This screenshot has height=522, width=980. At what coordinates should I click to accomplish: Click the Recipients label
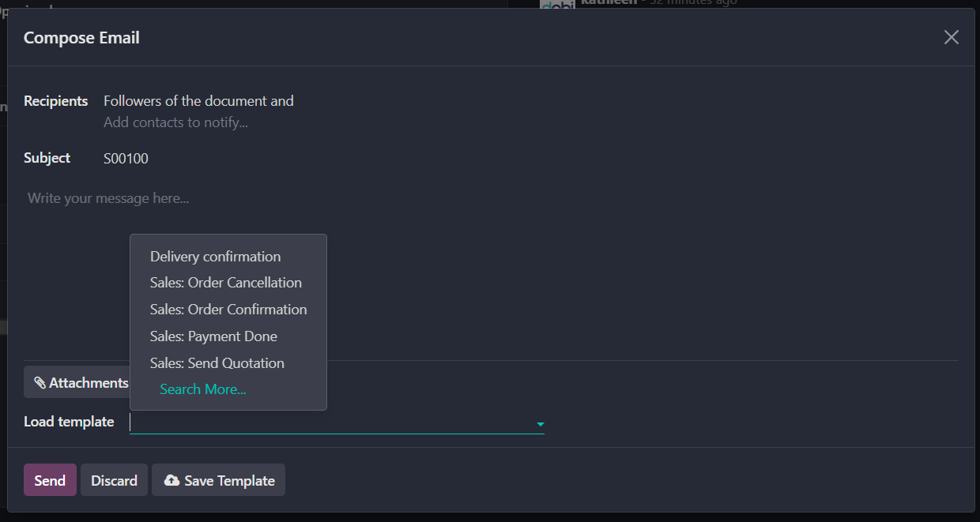(x=55, y=101)
